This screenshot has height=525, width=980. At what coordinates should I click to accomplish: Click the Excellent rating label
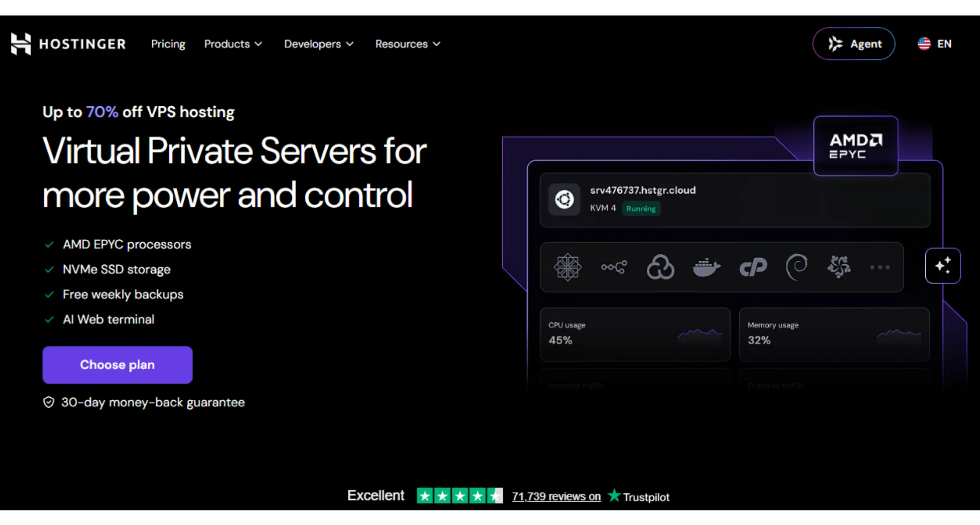click(x=376, y=496)
